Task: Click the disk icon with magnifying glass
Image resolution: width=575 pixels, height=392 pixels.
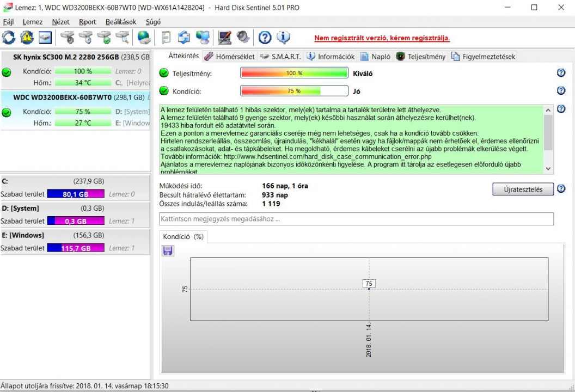Action: 123,37
